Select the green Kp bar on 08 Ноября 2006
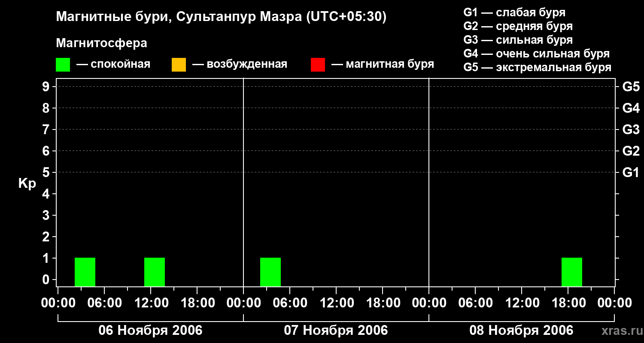This screenshot has height=343, width=644. [572, 272]
